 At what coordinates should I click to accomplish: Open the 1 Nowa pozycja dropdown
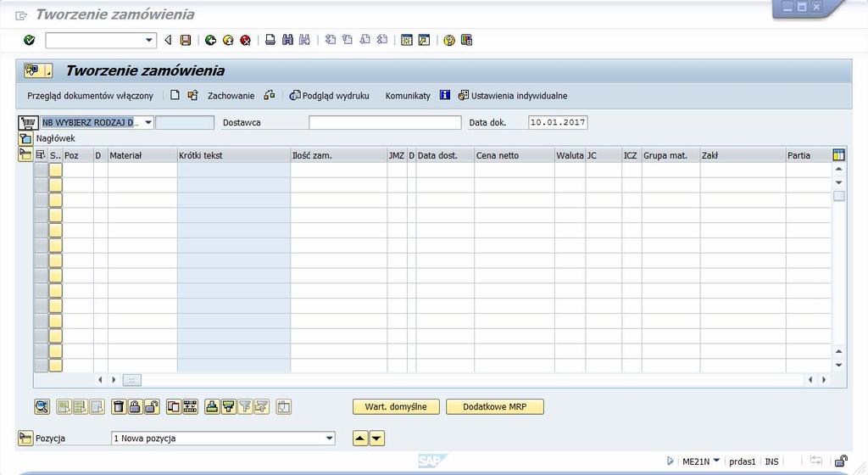tap(330, 439)
